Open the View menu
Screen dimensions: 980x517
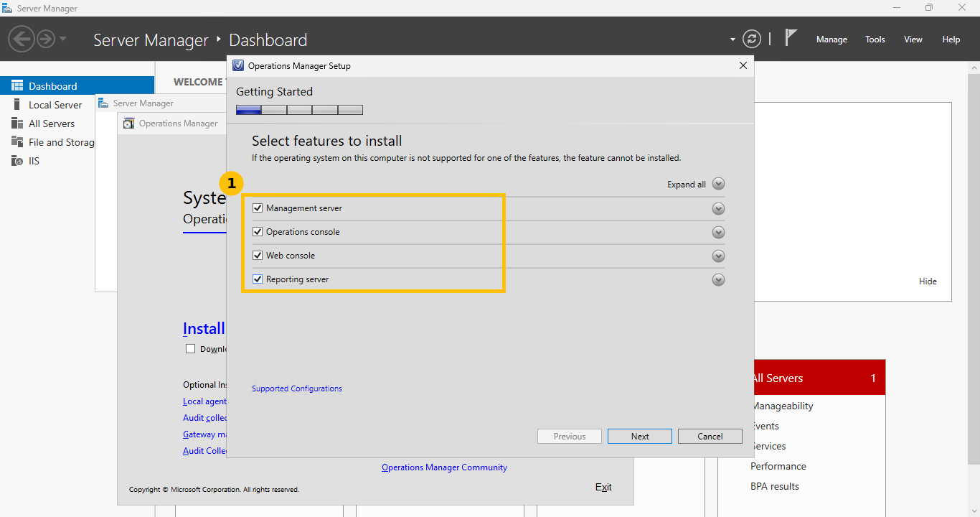click(x=913, y=39)
